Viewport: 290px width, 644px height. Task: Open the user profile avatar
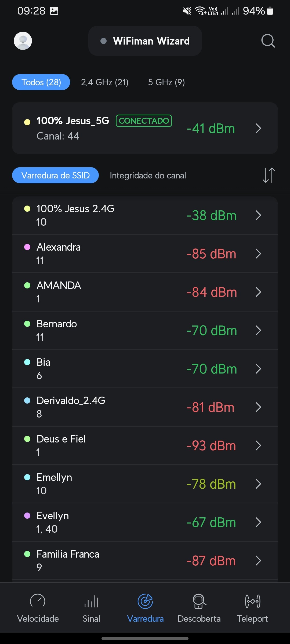click(23, 41)
